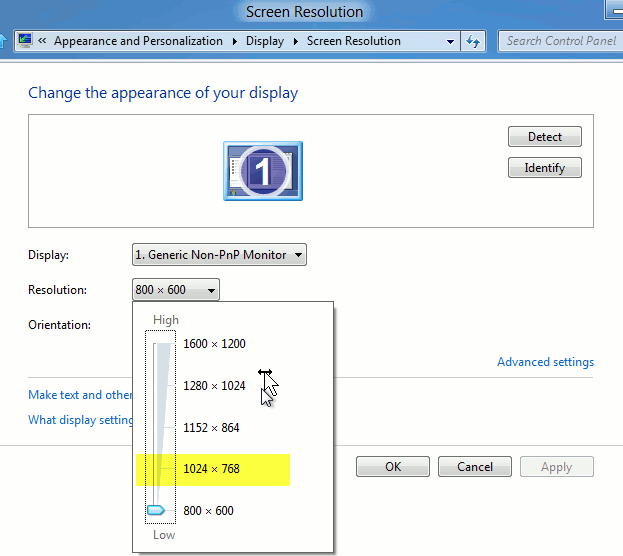Screen dimensions: 623x556
Task: Open the address bar history dropdown arrow
Action: tap(450, 41)
